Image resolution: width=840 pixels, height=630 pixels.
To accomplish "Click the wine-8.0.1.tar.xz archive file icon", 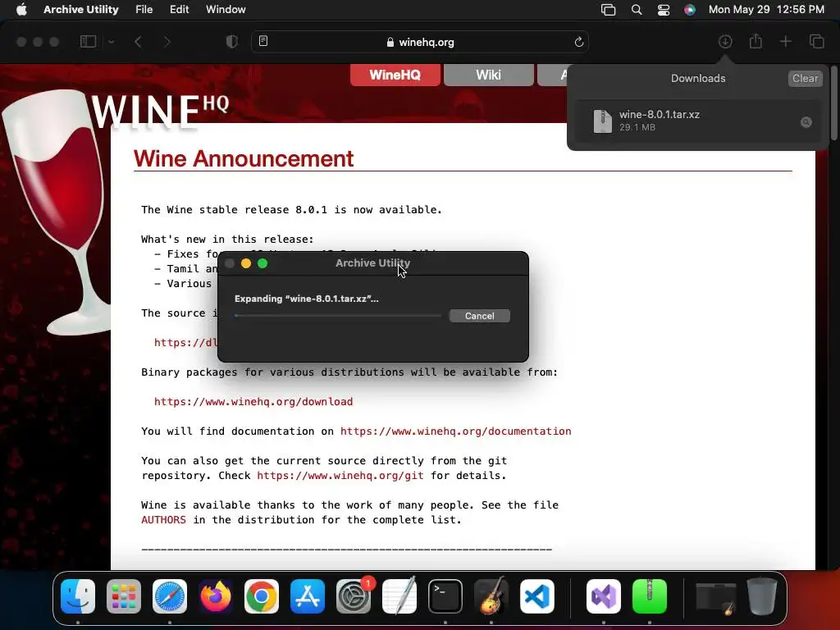I will (603, 121).
